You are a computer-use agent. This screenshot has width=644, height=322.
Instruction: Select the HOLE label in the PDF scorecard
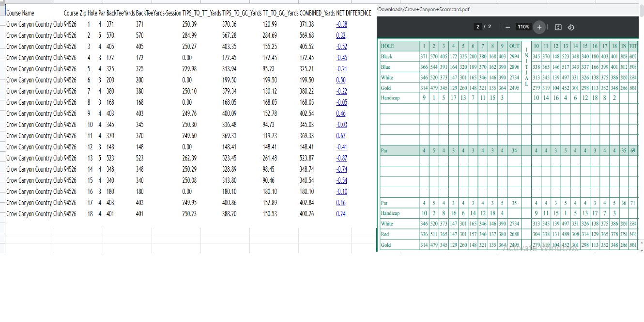tap(388, 46)
